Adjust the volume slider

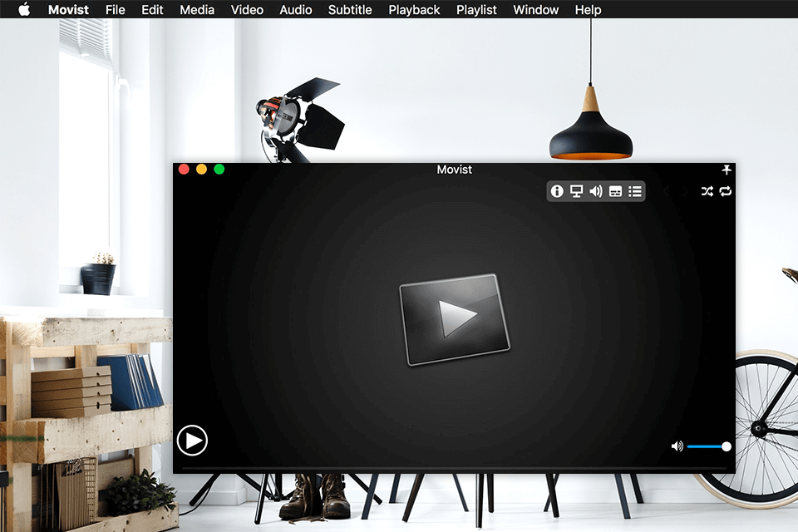click(x=708, y=446)
